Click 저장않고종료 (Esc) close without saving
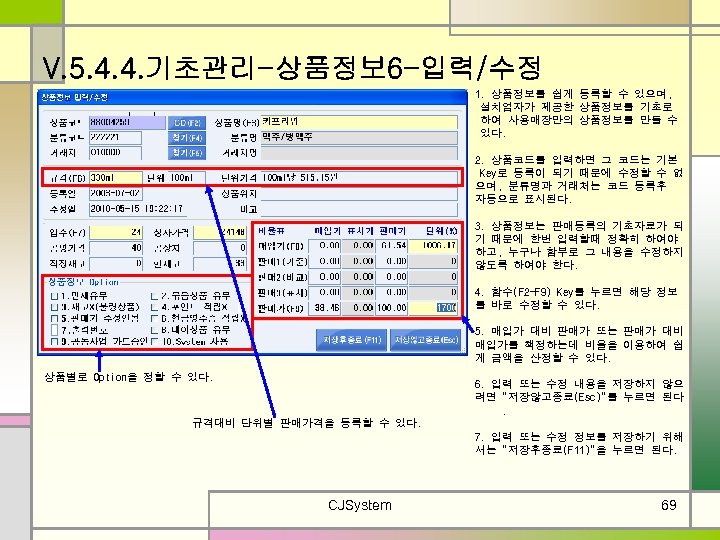This screenshot has height=540, width=720. (426, 340)
